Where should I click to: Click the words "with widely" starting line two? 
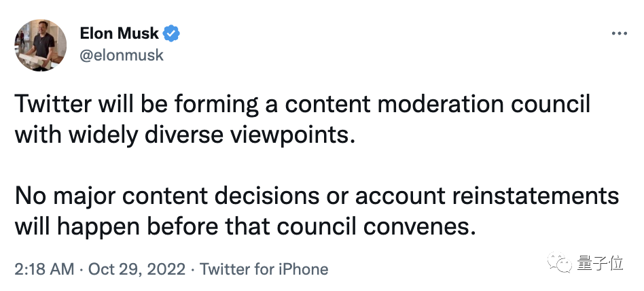tap(73, 135)
